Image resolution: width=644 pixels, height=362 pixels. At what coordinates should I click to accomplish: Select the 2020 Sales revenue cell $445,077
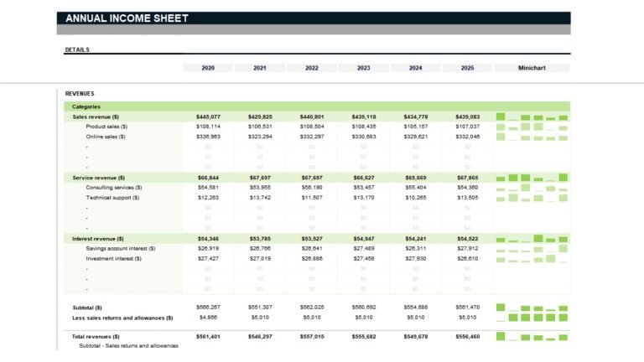coord(208,116)
